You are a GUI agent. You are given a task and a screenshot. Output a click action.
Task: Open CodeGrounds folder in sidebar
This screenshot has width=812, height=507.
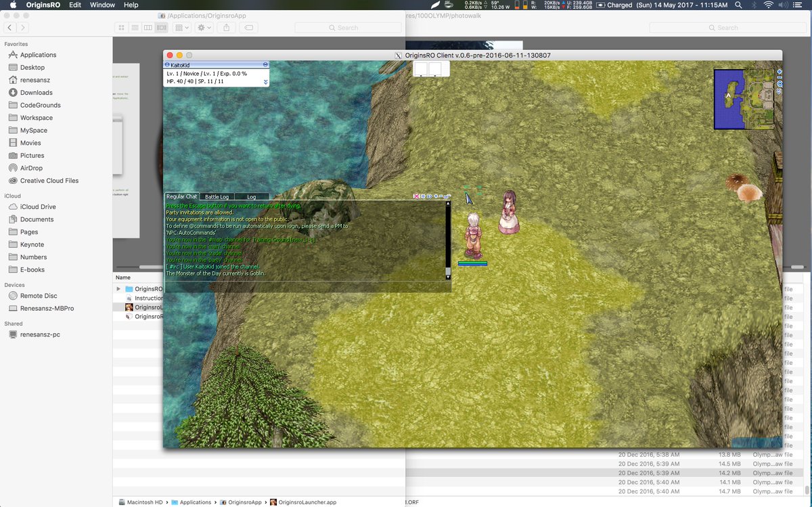pyautogui.click(x=40, y=105)
